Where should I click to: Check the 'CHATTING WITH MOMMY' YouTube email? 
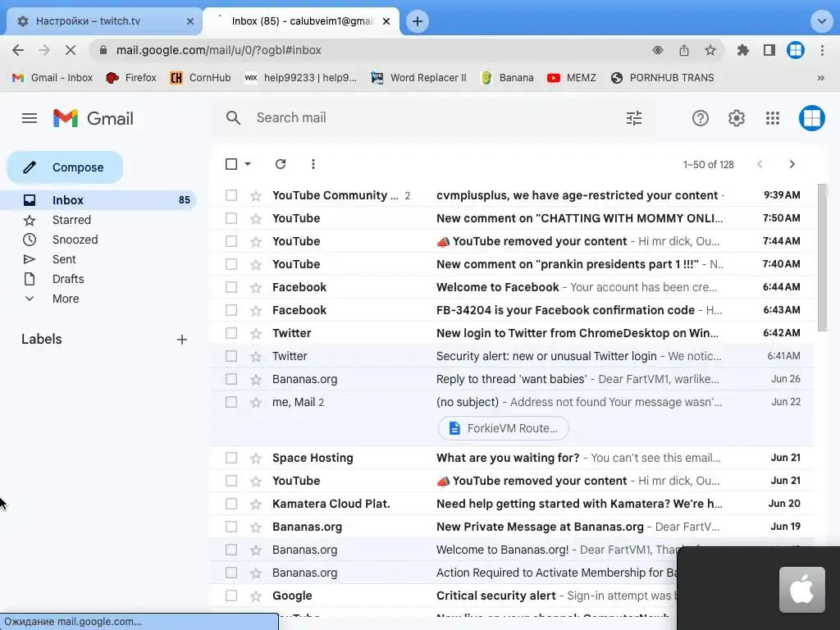(x=231, y=218)
